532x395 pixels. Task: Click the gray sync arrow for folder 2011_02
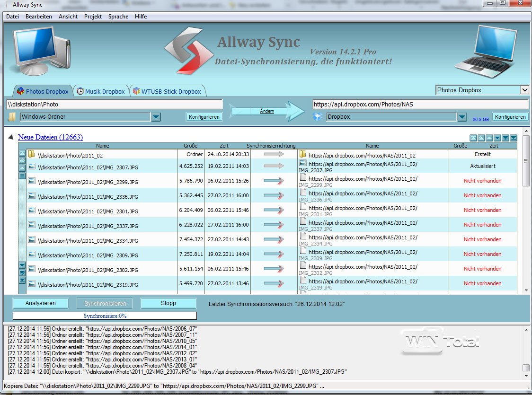pyautogui.click(x=274, y=154)
